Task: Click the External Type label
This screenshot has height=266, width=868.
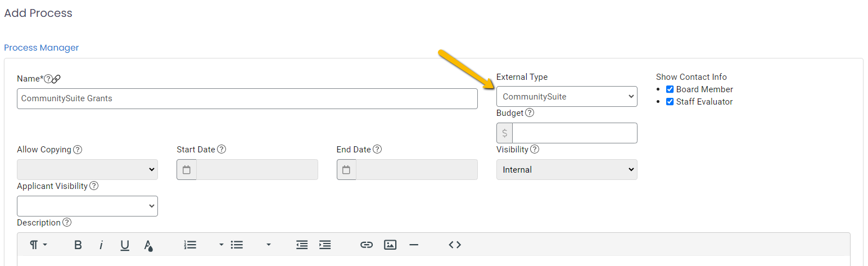Action: [x=522, y=77]
